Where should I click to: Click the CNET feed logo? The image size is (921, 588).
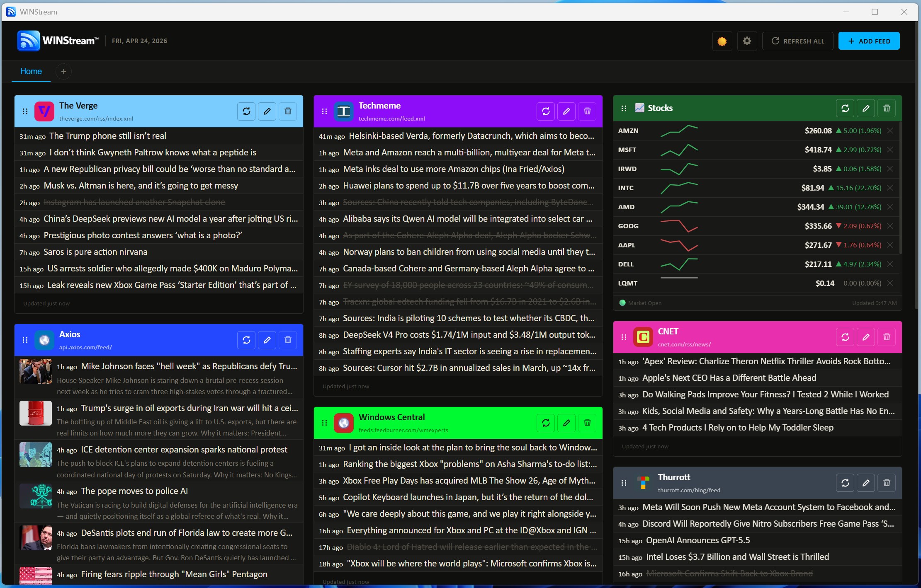(643, 337)
